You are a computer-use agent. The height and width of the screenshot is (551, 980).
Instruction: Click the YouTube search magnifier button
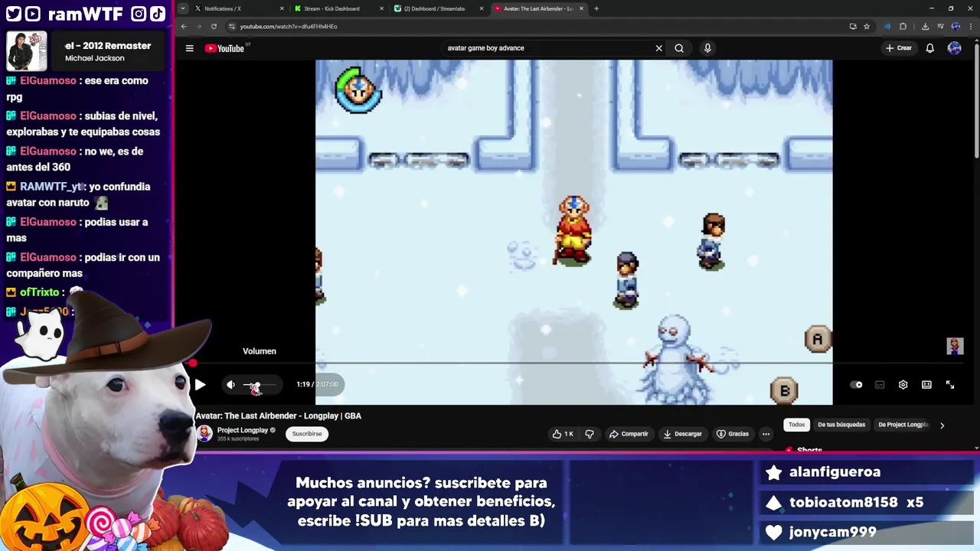[679, 48]
